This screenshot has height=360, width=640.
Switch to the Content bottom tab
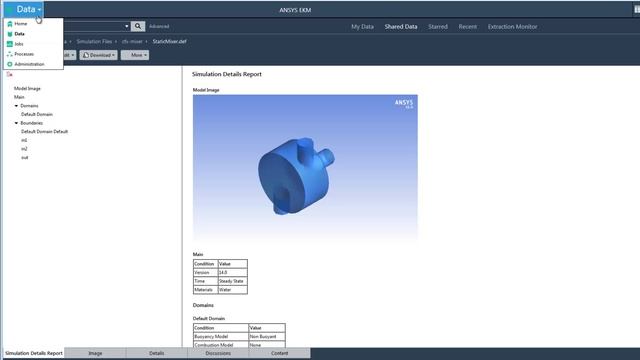click(x=280, y=353)
